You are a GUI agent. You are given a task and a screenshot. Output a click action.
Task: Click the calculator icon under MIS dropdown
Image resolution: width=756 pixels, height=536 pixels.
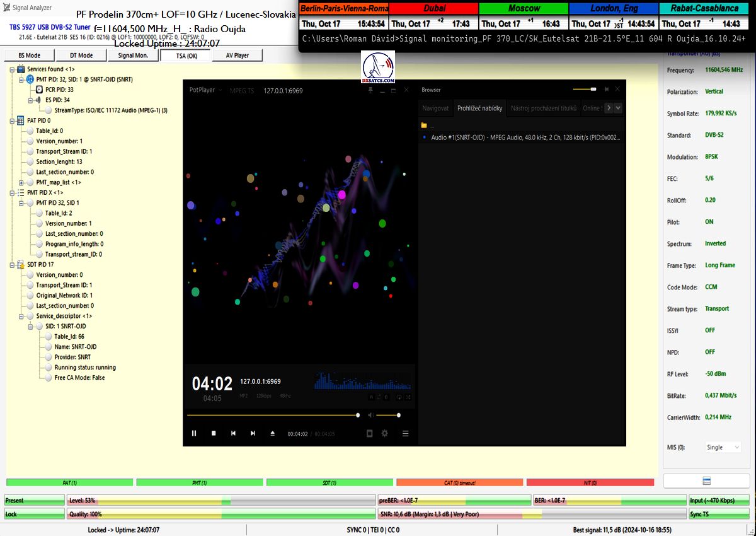tap(706, 481)
